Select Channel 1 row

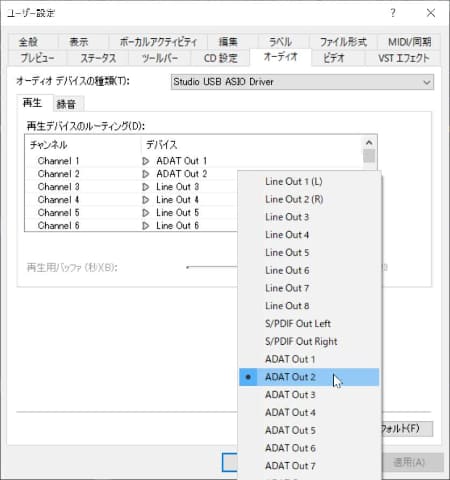coord(193,161)
